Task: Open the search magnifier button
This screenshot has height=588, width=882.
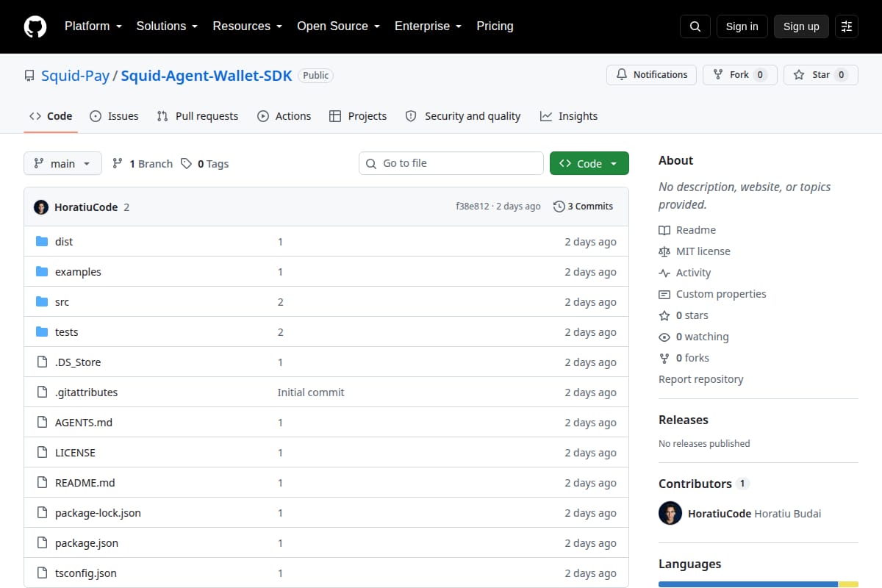Action: pyautogui.click(x=695, y=26)
